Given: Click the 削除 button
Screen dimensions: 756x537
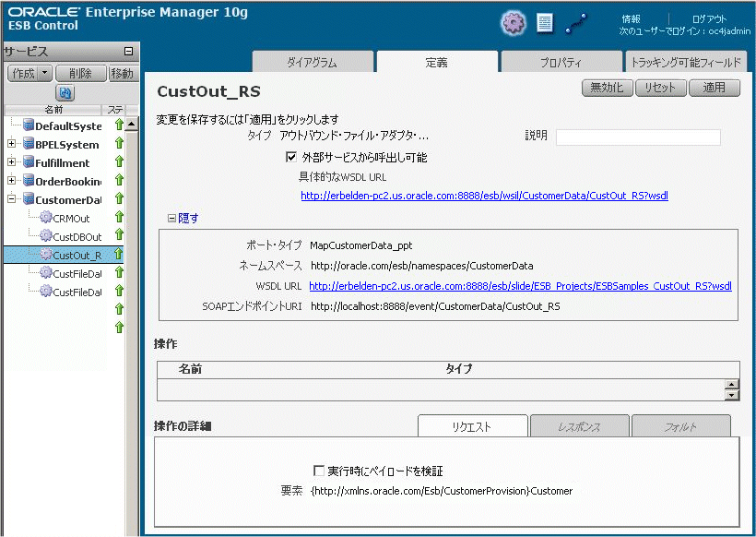Looking at the screenshot, I should [x=80, y=73].
